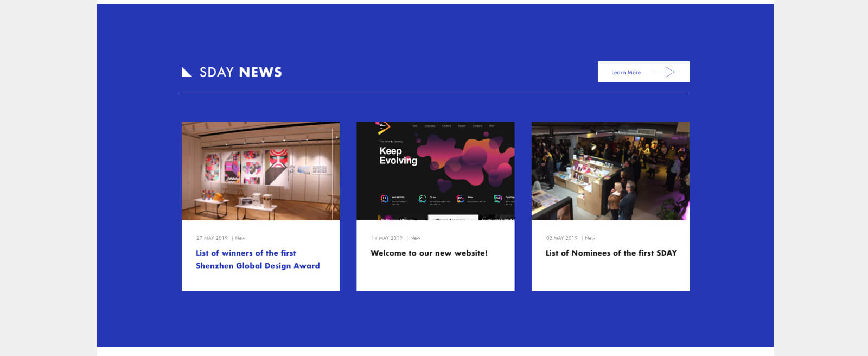Open the Keep Evolving headline in the website thumbnail
The width and height of the screenshot is (868, 356).
pyautogui.click(x=398, y=156)
